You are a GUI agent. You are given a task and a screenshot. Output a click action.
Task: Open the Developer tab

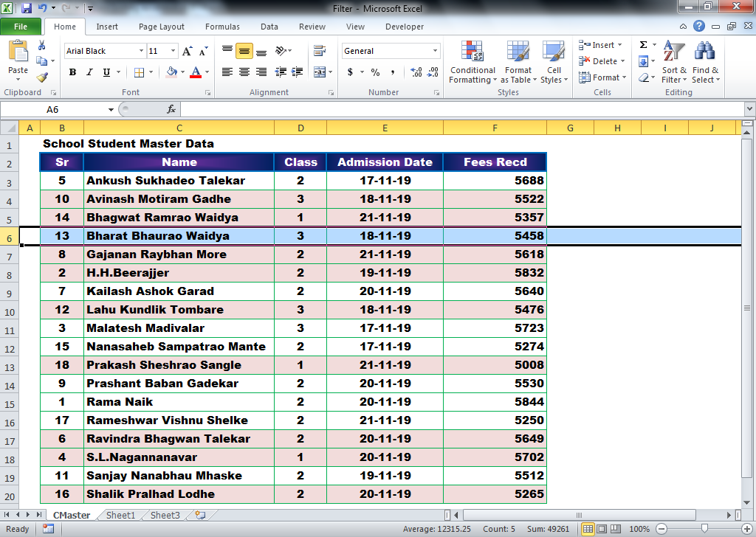click(404, 26)
